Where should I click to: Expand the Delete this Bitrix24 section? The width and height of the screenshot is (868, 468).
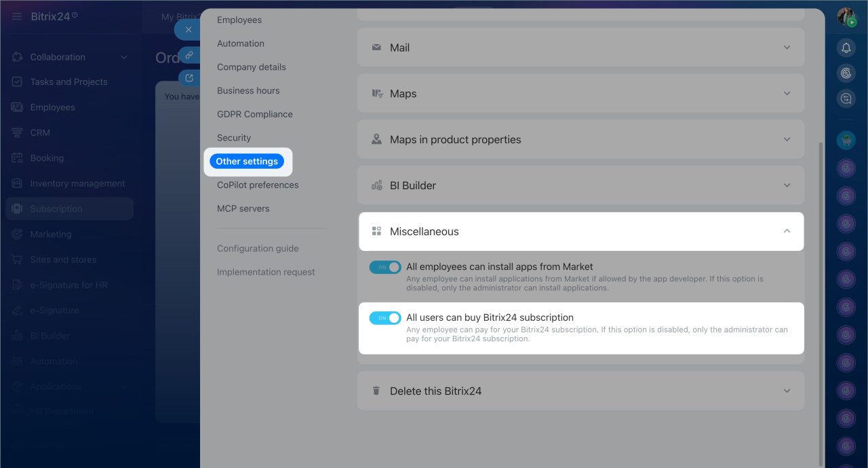click(x=787, y=391)
